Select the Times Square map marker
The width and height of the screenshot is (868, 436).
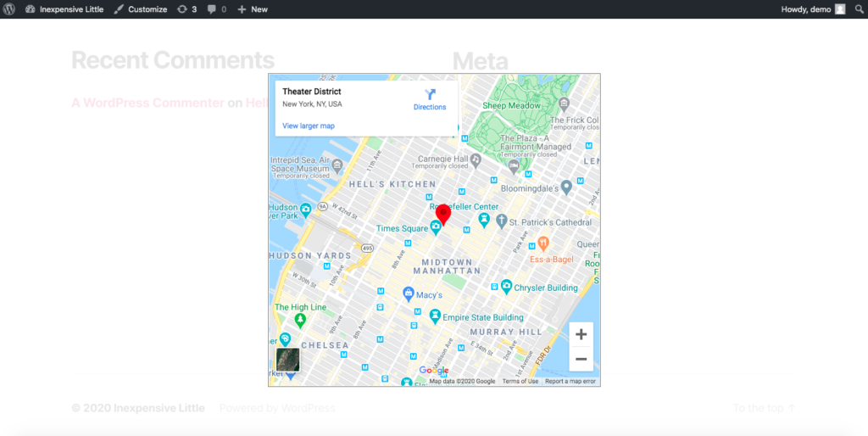coord(436,226)
